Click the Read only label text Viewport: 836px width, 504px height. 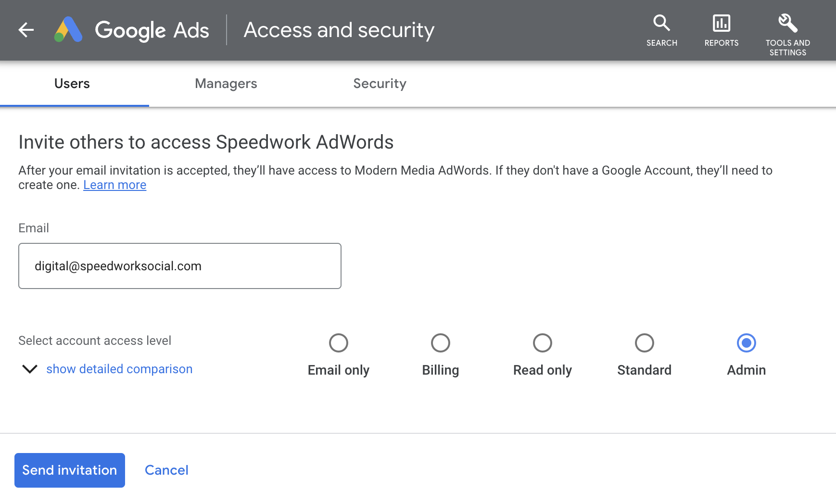[x=543, y=370]
